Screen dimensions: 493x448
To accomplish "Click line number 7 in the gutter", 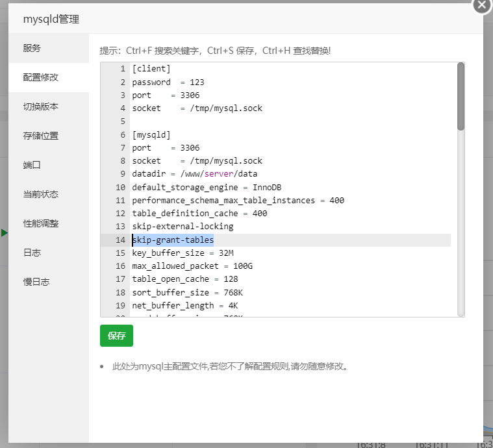I will pyautogui.click(x=123, y=148).
